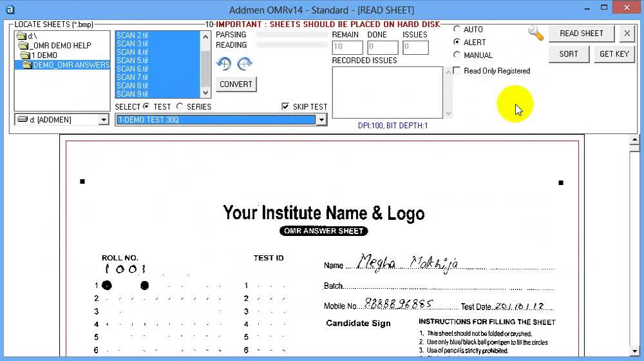Click the file list scroll-down arrow
Image resolution: width=644 pixels, height=361 pixels.
click(x=205, y=93)
